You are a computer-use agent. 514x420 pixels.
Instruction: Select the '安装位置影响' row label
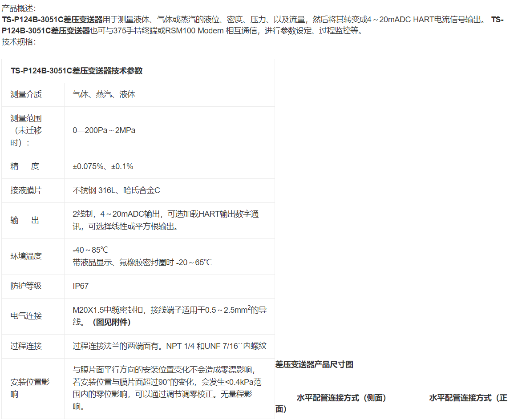[x=30, y=388]
